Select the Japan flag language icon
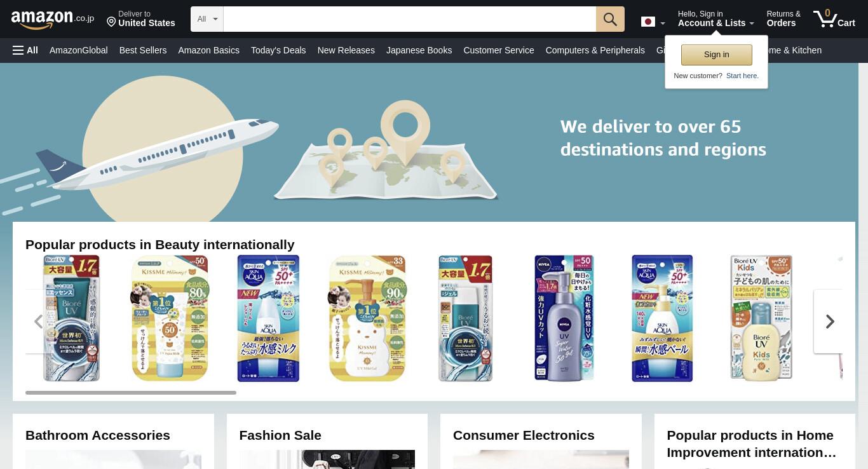The image size is (868, 469). pyautogui.click(x=648, y=22)
